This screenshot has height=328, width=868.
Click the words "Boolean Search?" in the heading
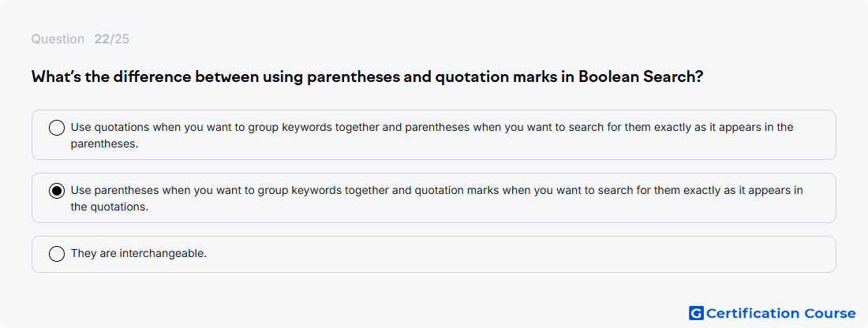(x=641, y=77)
